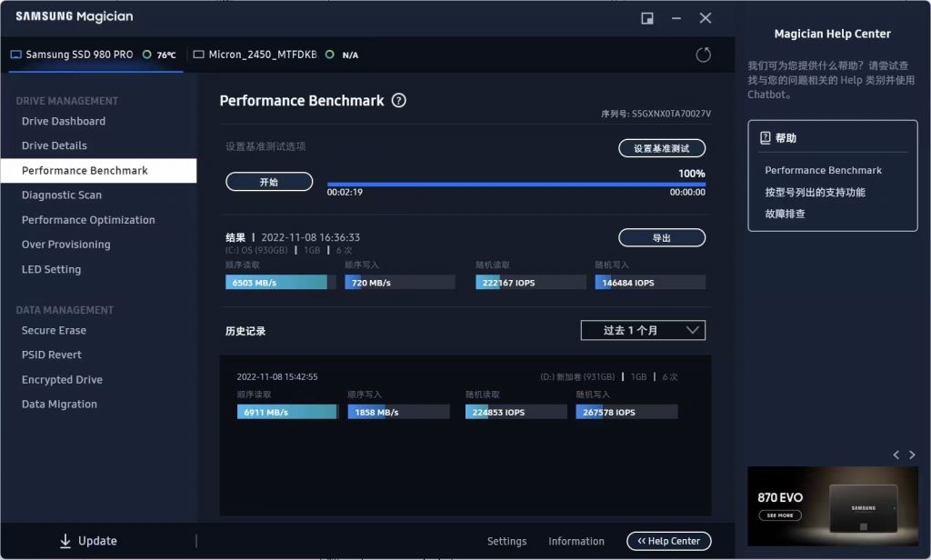Start benchmark with the 开始 button
Viewport: 931px width, 560px height.
(269, 182)
